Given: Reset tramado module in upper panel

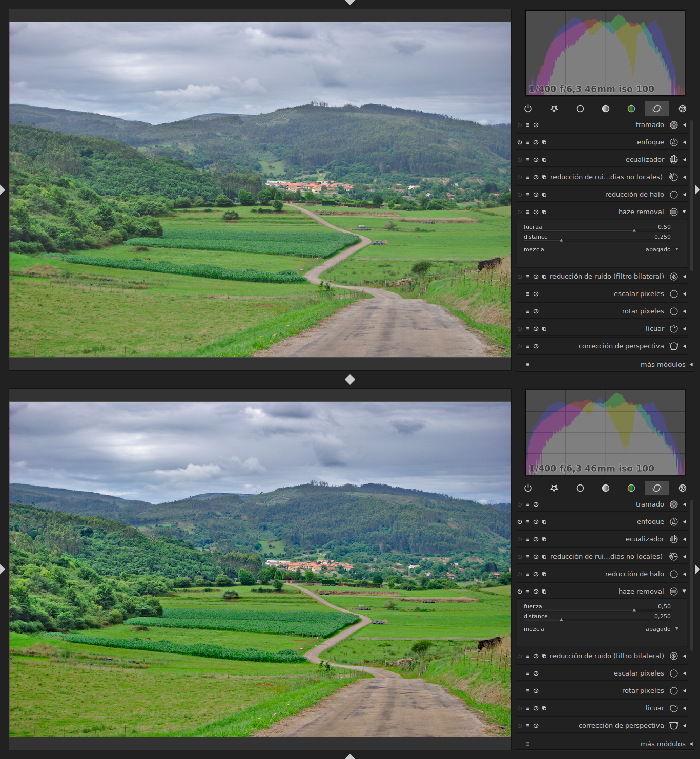Looking at the screenshot, I should (536, 125).
